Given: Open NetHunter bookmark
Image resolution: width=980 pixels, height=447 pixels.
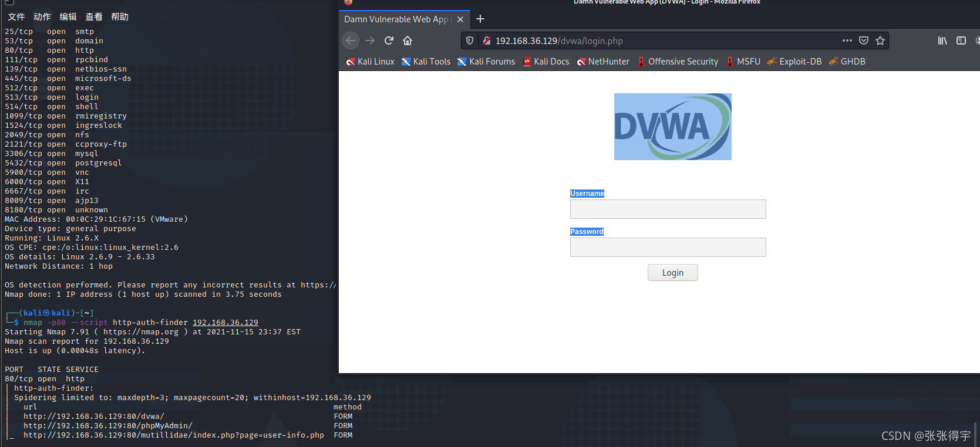Looking at the screenshot, I should tap(603, 62).
